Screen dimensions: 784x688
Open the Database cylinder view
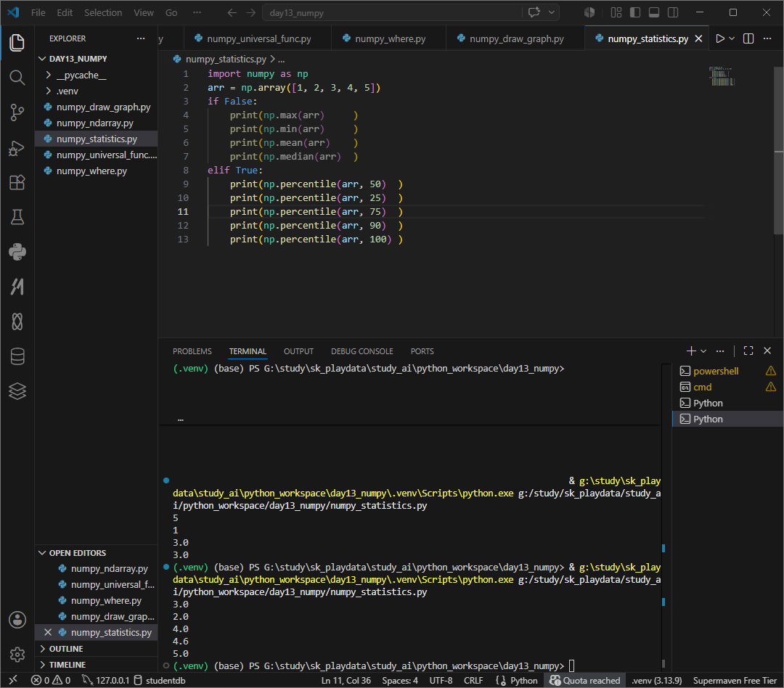(17, 356)
